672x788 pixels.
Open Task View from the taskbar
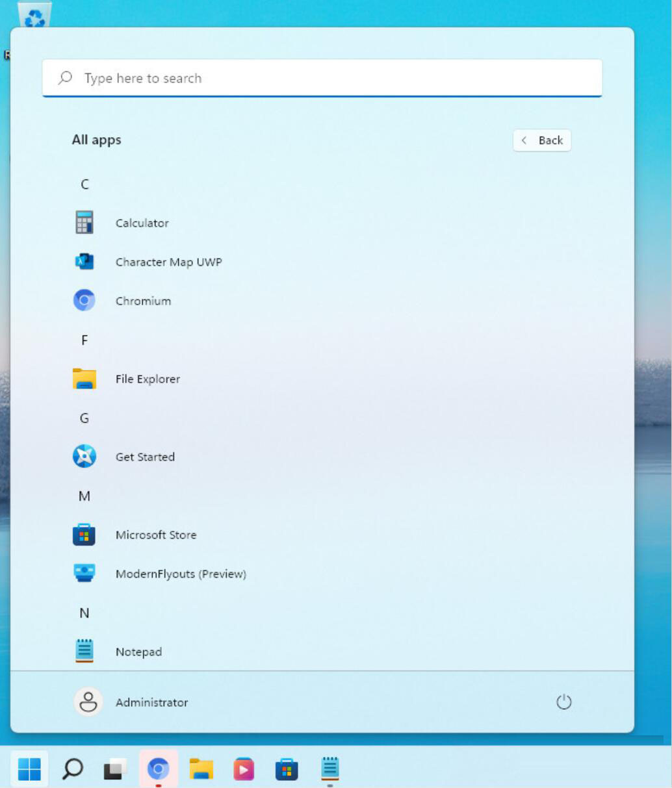(x=115, y=769)
